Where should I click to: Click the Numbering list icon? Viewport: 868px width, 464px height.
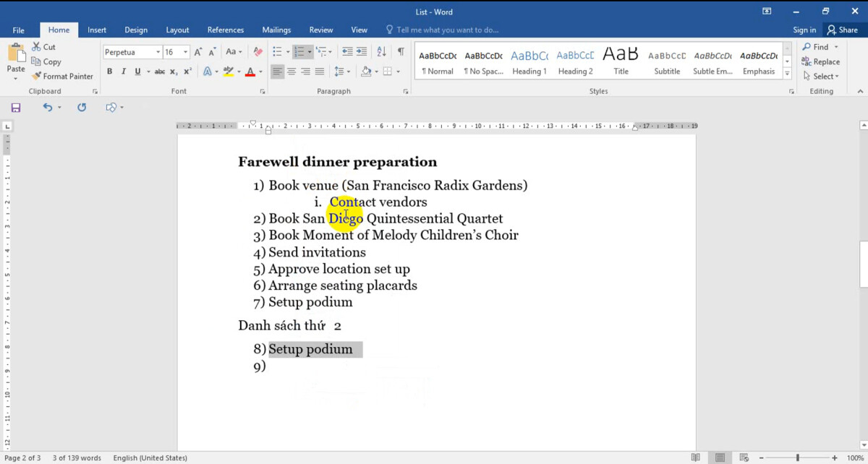298,52
